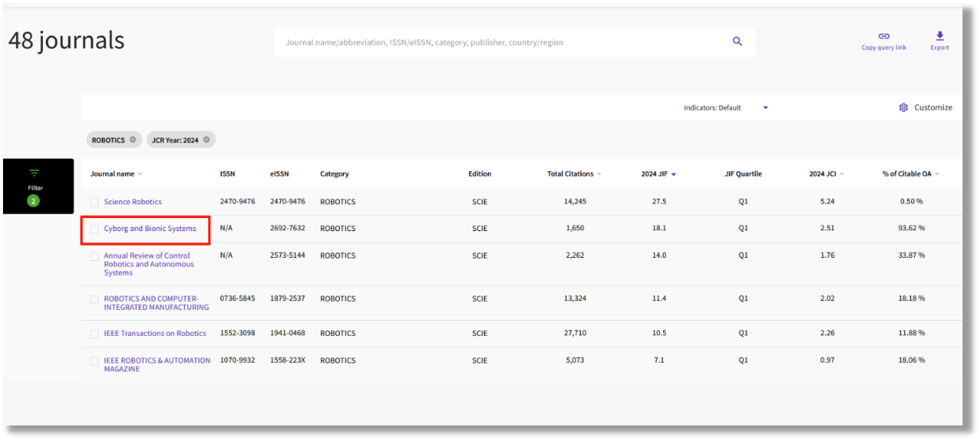Click the search magnifier icon

(x=737, y=41)
